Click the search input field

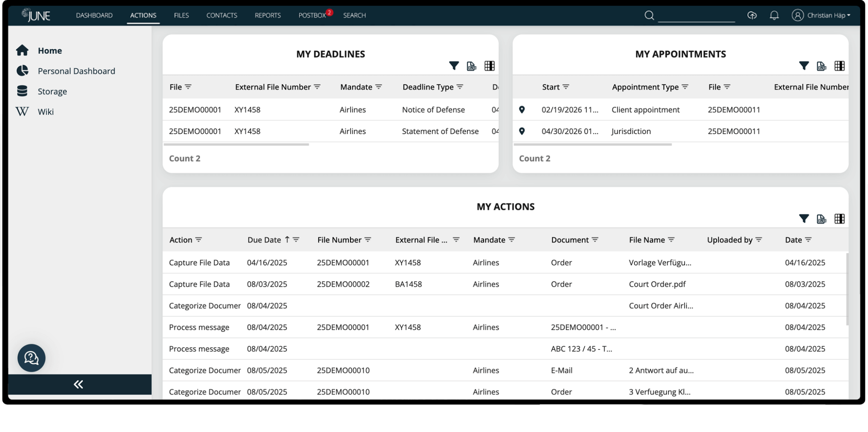tap(697, 15)
